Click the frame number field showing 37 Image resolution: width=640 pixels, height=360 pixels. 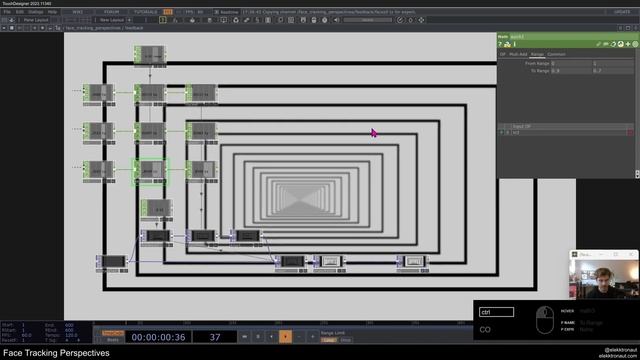pyautogui.click(x=215, y=337)
